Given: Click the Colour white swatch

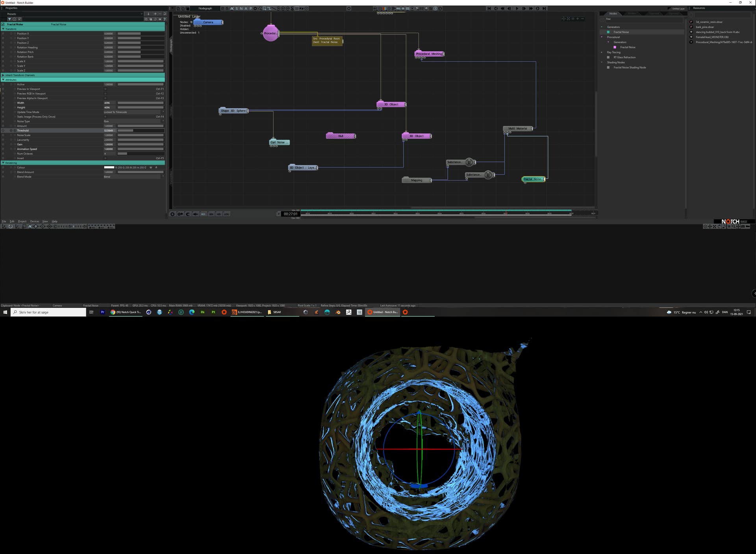Looking at the screenshot, I should click(109, 167).
